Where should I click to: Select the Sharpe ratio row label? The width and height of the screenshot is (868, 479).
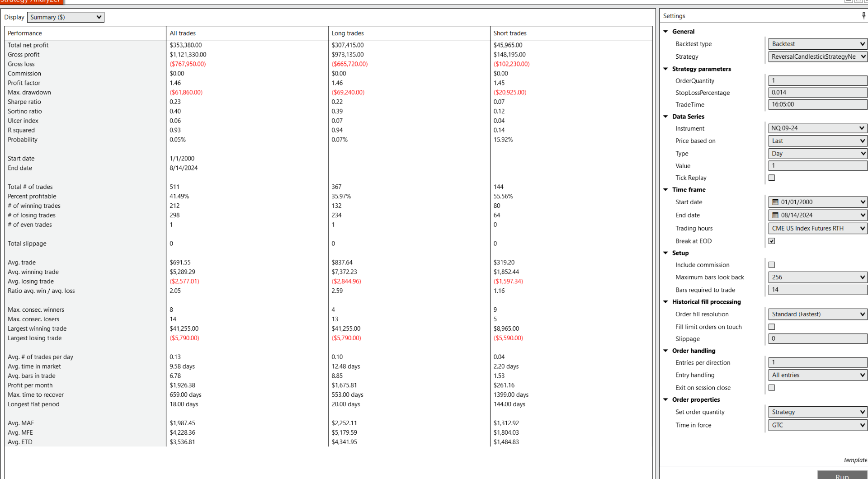24,102
